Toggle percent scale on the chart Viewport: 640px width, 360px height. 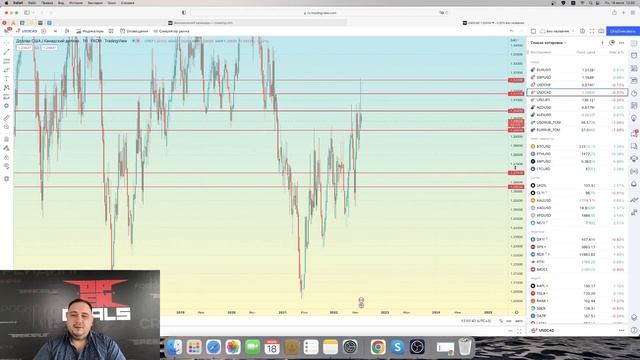tap(501, 321)
